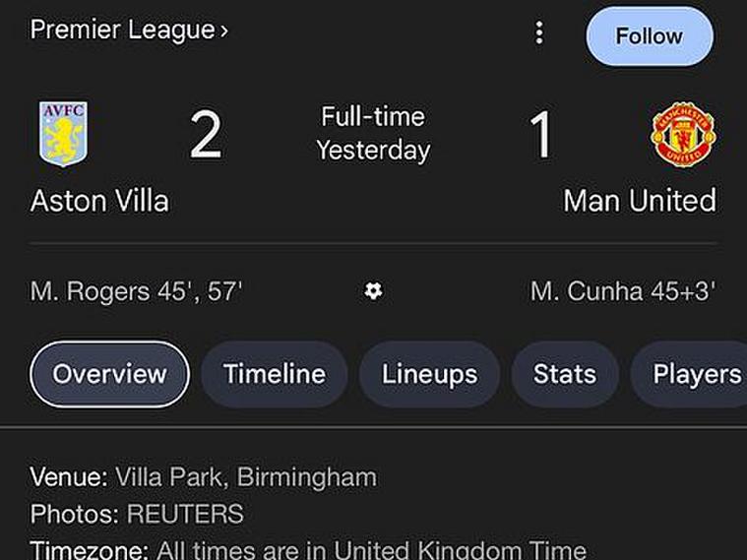The width and height of the screenshot is (747, 560).
Task: Click the Aston Villa club crest
Action: [63, 134]
